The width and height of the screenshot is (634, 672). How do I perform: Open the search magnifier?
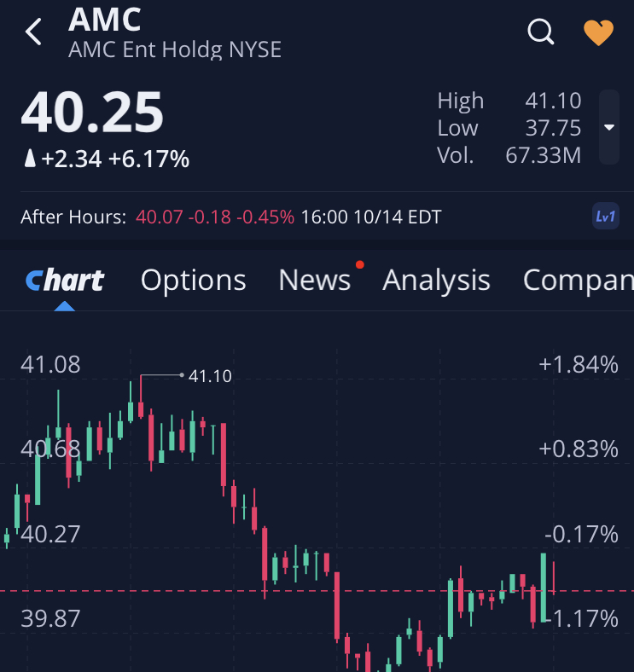541,32
